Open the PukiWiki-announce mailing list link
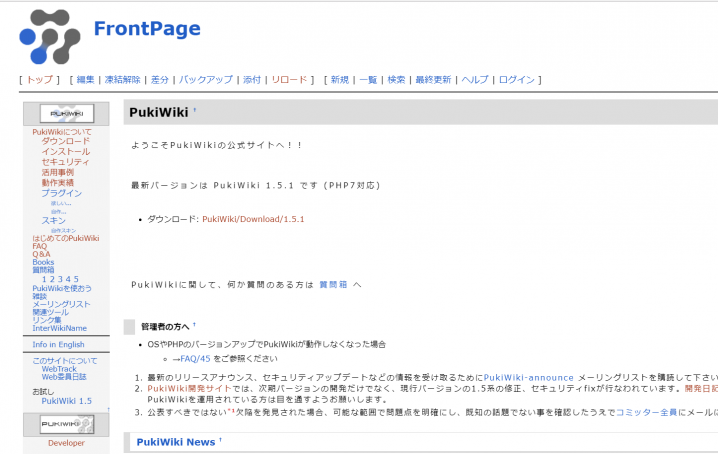Image resolution: width=718 pixels, height=454 pixels. [528, 377]
